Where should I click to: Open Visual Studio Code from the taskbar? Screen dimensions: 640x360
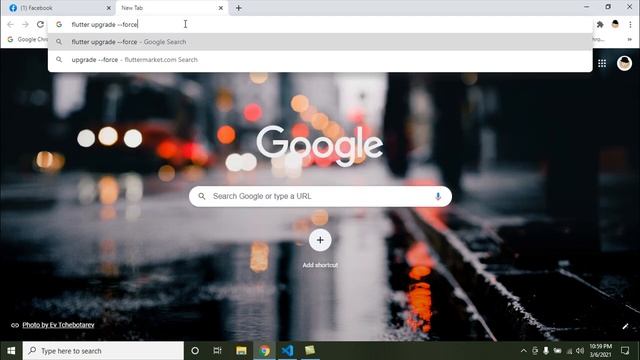287,351
